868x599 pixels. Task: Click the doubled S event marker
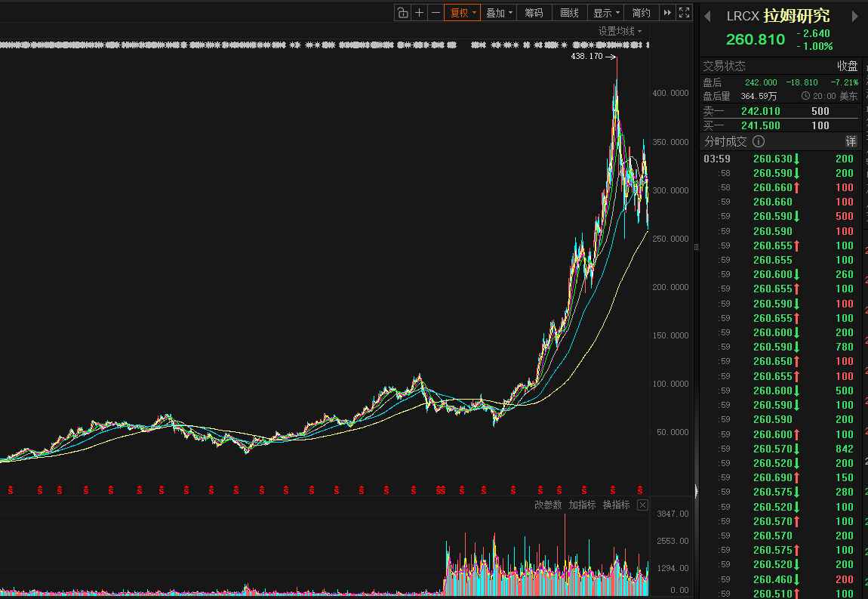[x=441, y=490]
